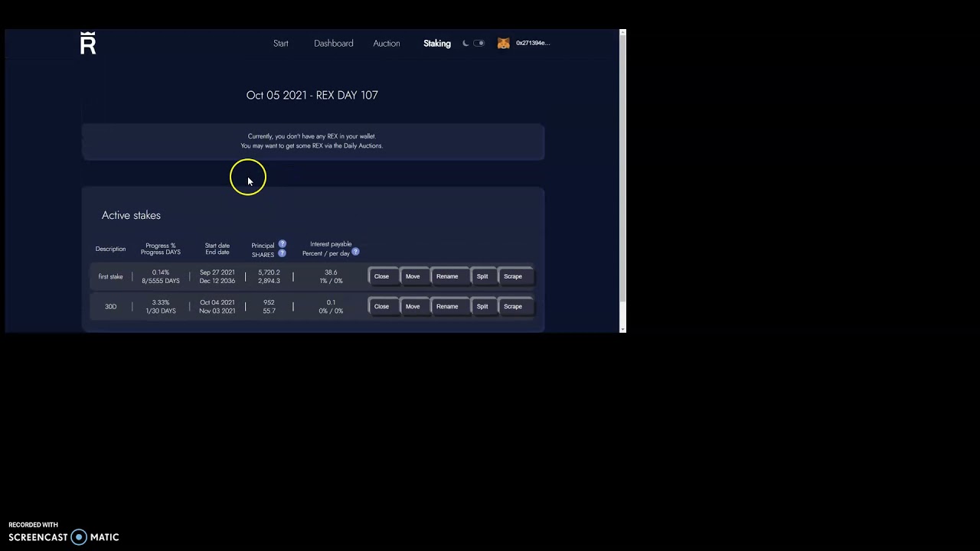Toggle the dark mode switch

[x=479, y=44]
